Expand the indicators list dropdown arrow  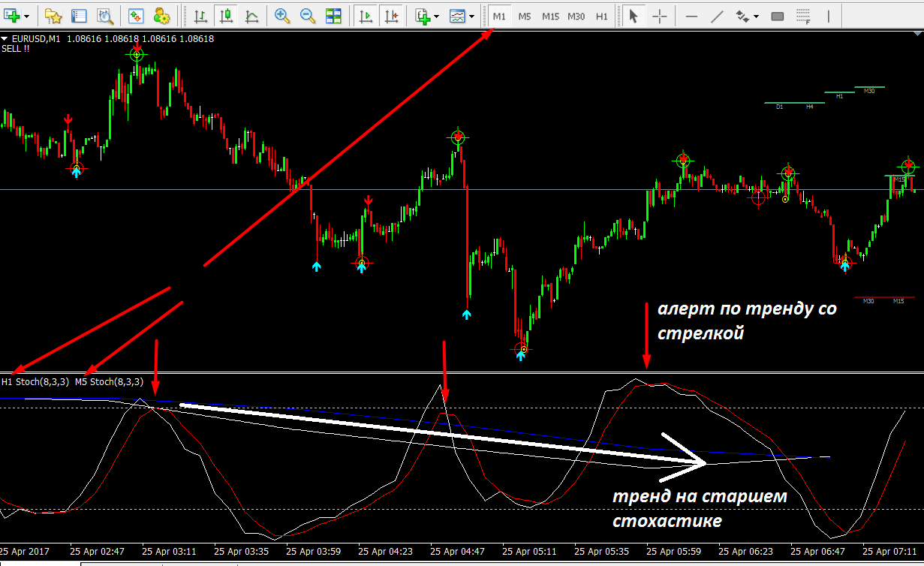point(437,16)
